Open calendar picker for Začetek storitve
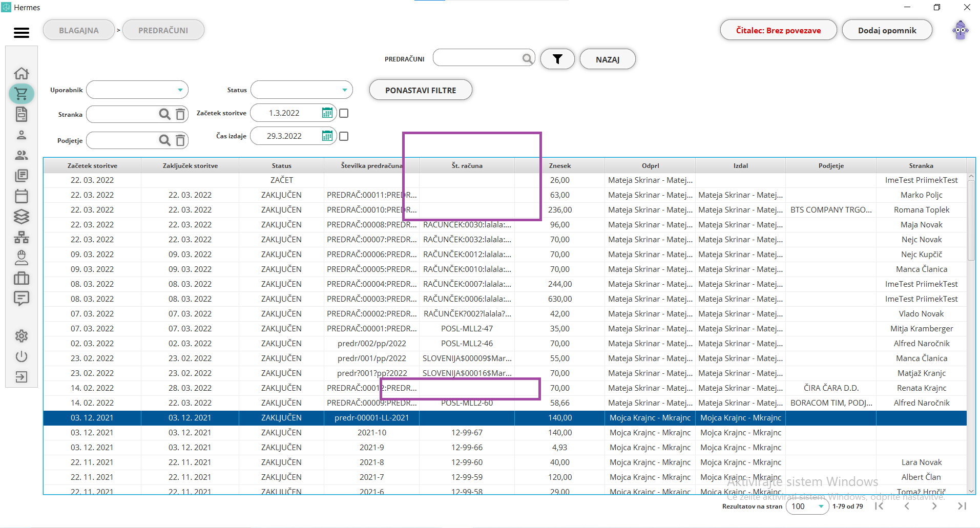The width and height of the screenshot is (980, 528). 327,113
